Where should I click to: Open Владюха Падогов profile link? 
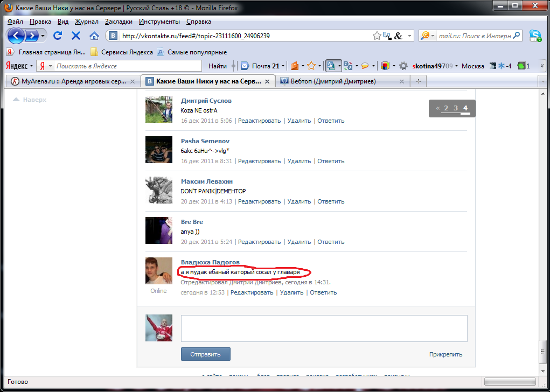[x=210, y=262]
